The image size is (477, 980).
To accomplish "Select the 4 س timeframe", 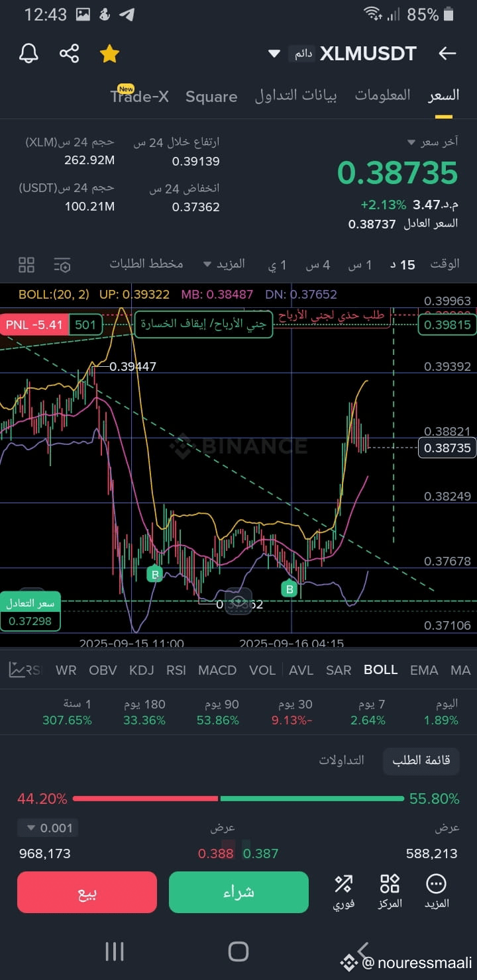I will pos(317,265).
